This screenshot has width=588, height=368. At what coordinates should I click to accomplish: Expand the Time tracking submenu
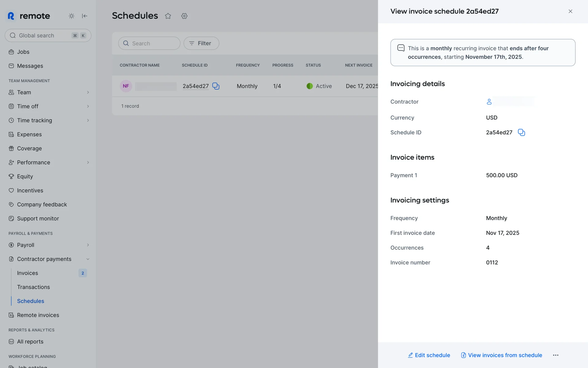pos(88,121)
